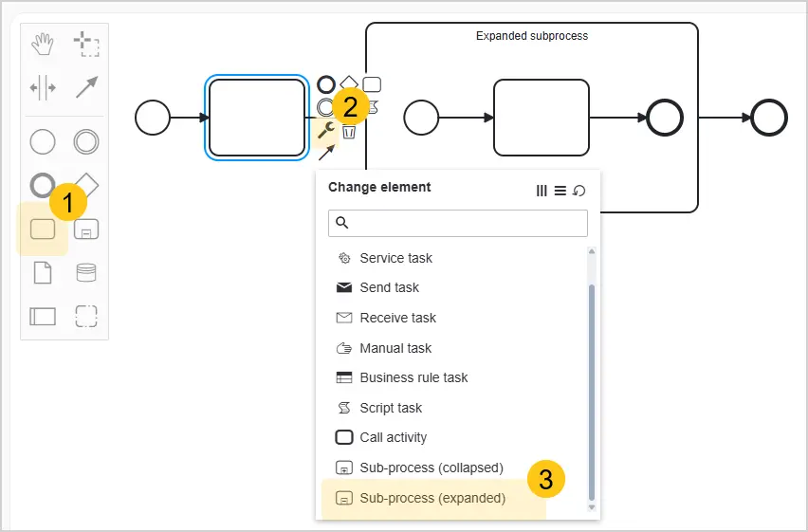Screen dimensions: 808x532
Task: Toggle parallel multi-instance marker
Action: (x=542, y=191)
